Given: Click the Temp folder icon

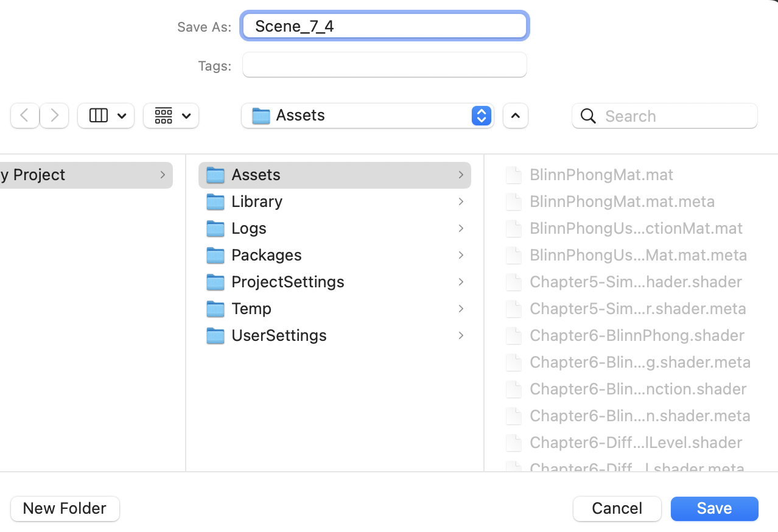Looking at the screenshot, I should (x=216, y=309).
